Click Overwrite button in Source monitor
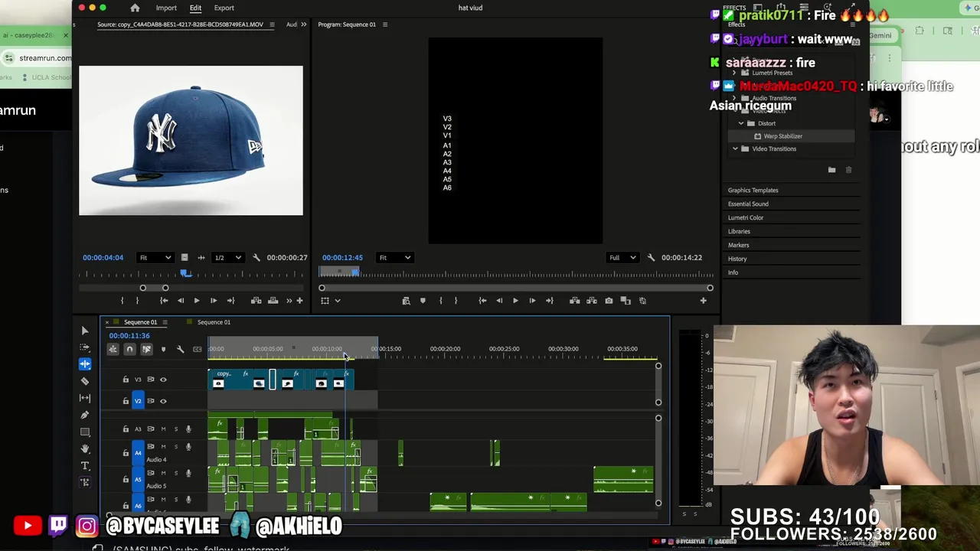The width and height of the screenshot is (980, 551). point(273,301)
